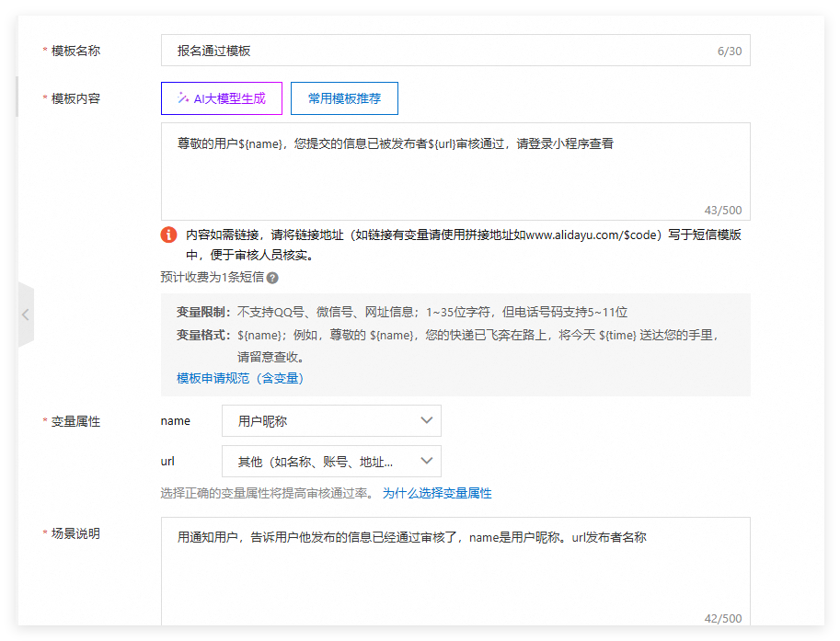
Task: Open the name variable 用户昵称 dropdown
Action: point(331,421)
